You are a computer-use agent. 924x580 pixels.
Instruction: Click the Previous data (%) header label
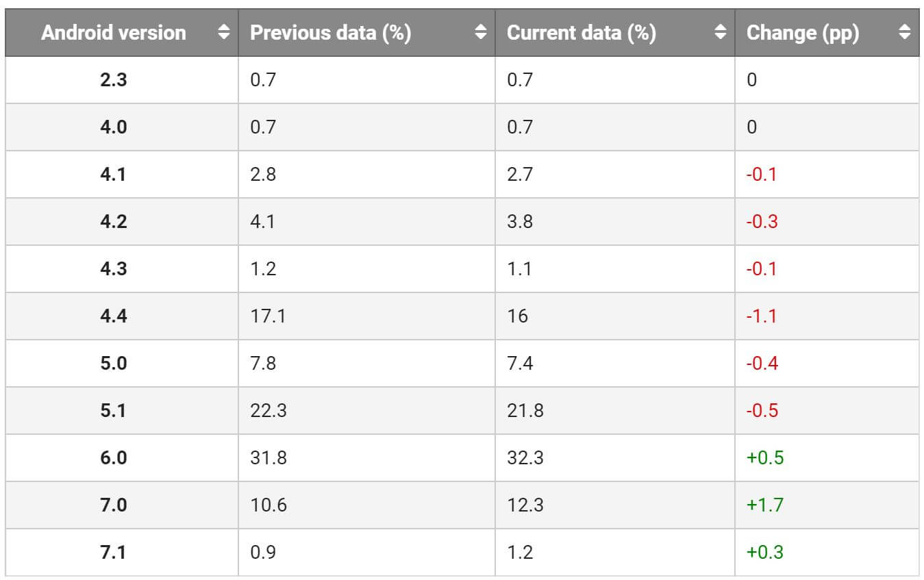(x=331, y=32)
